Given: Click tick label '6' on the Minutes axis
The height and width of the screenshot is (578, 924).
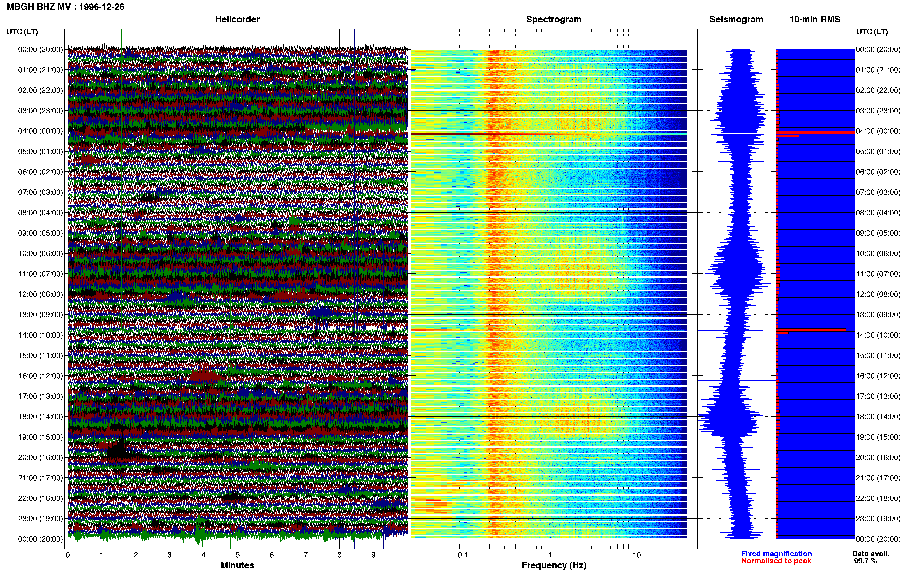Looking at the screenshot, I should (x=272, y=555).
